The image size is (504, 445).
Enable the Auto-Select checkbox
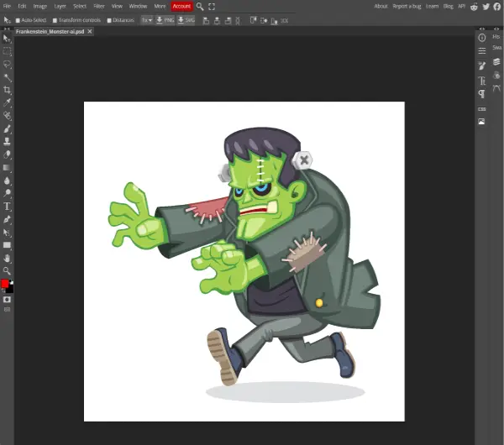(x=18, y=20)
